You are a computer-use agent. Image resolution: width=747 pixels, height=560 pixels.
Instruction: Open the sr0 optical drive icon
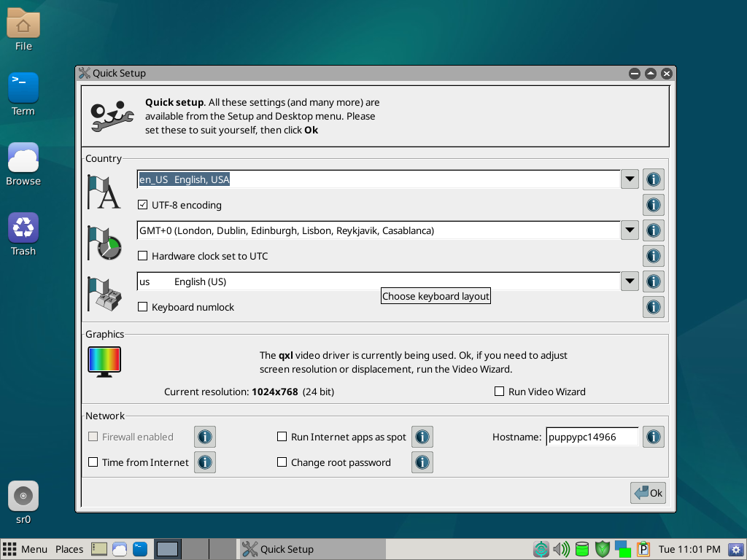click(23, 503)
